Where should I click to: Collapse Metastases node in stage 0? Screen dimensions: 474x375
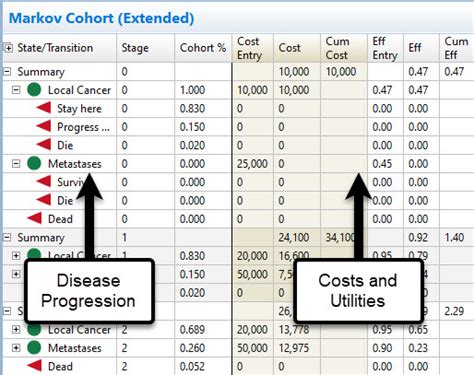pos(16,163)
